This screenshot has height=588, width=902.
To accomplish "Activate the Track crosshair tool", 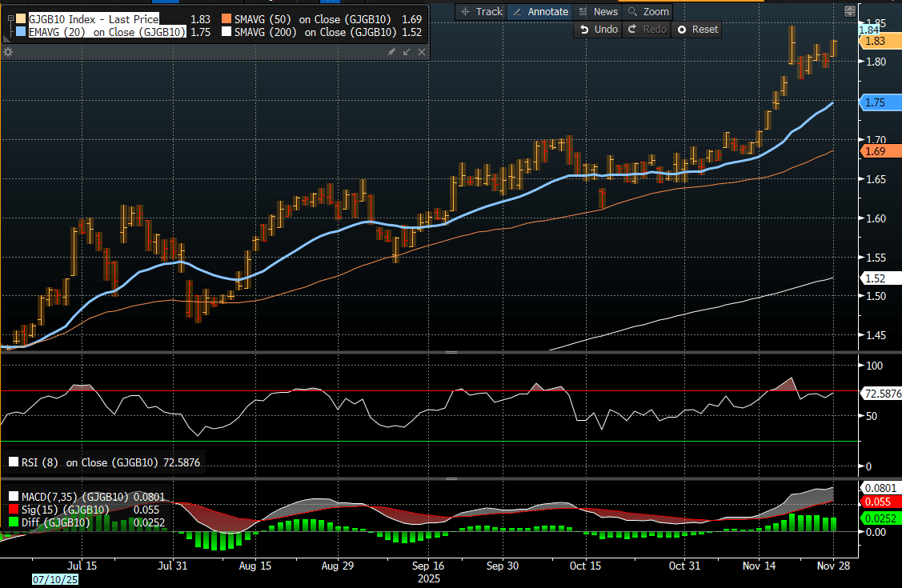I will click(x=481, y=11).
